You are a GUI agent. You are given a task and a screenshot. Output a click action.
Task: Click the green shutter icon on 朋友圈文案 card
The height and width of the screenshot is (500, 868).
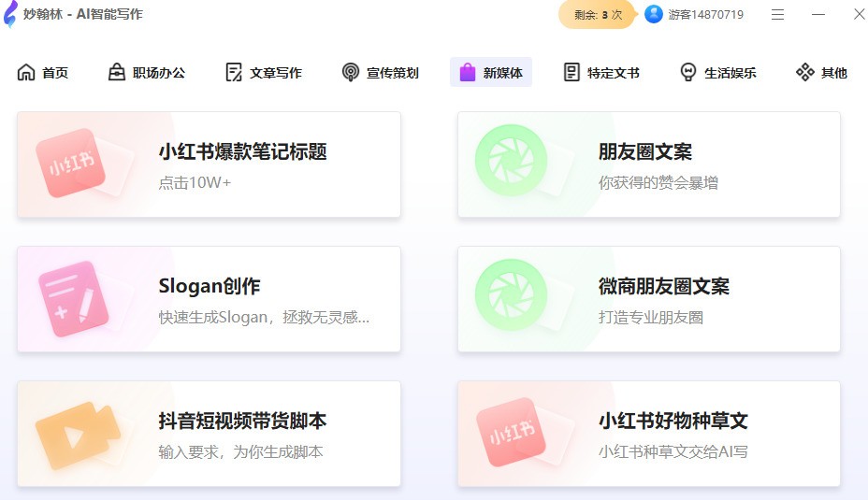(x=511, y=160)
